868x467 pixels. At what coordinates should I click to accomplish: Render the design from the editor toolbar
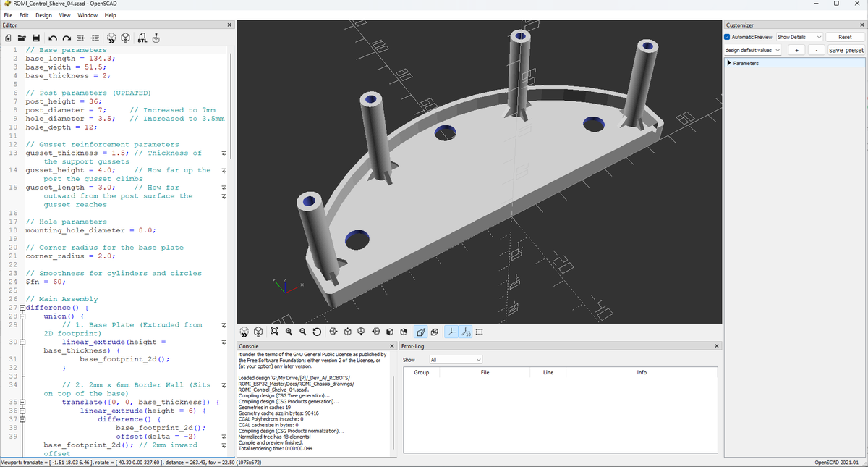click(x=126, y=38)
